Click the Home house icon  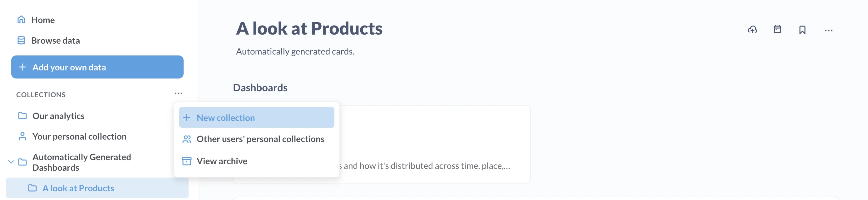point(21,20)
